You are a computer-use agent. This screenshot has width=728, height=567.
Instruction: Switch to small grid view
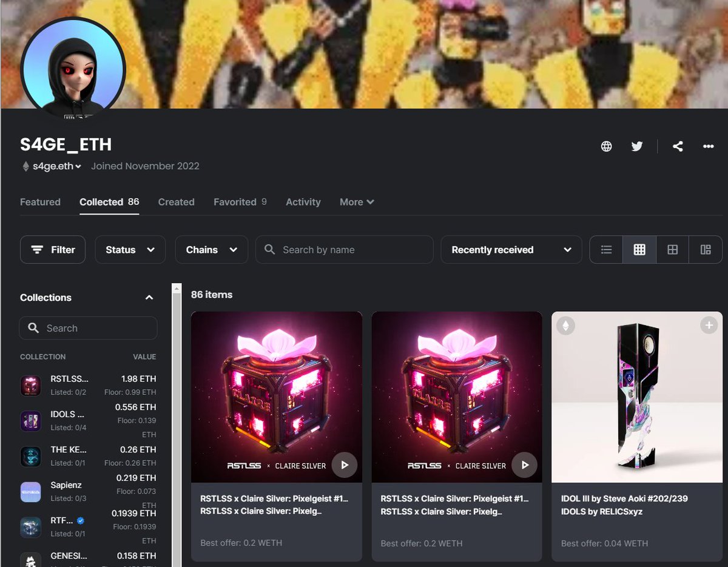pyautogui.click(x=639, y=249)
